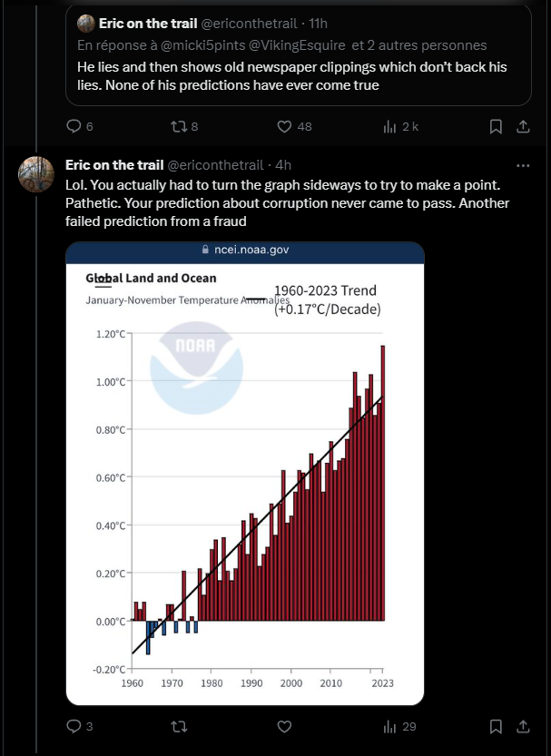551x756 pixels.
Task: Open Eric on the trail profile avatar
Action: coord(36,174)
